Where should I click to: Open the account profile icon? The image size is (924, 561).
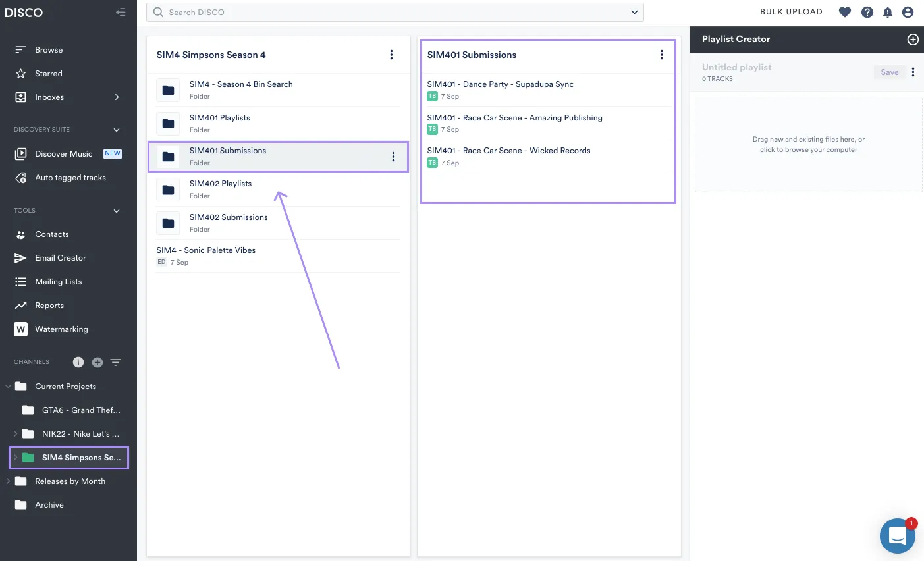(x=908, y=12)
